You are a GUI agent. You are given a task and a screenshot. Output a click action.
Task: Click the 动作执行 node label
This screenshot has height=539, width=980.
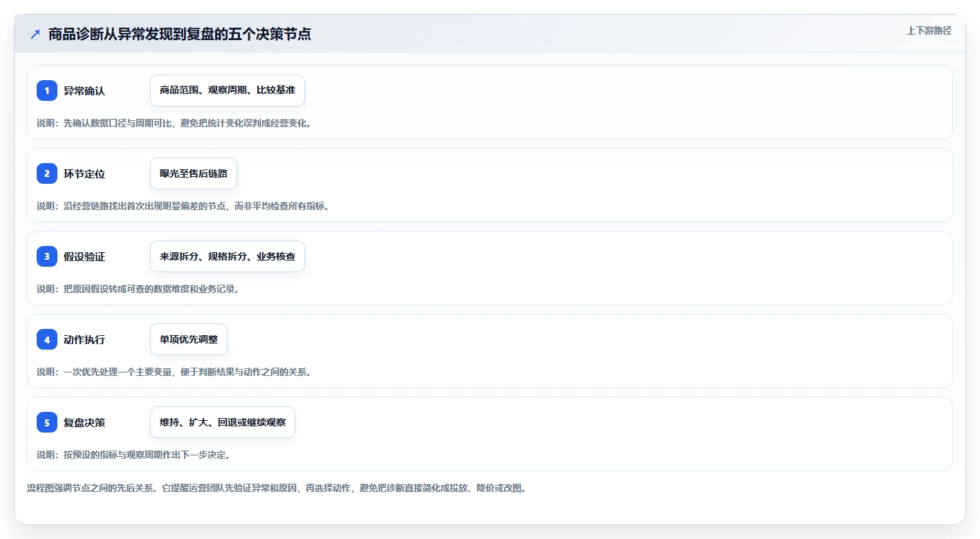(84, 339)
